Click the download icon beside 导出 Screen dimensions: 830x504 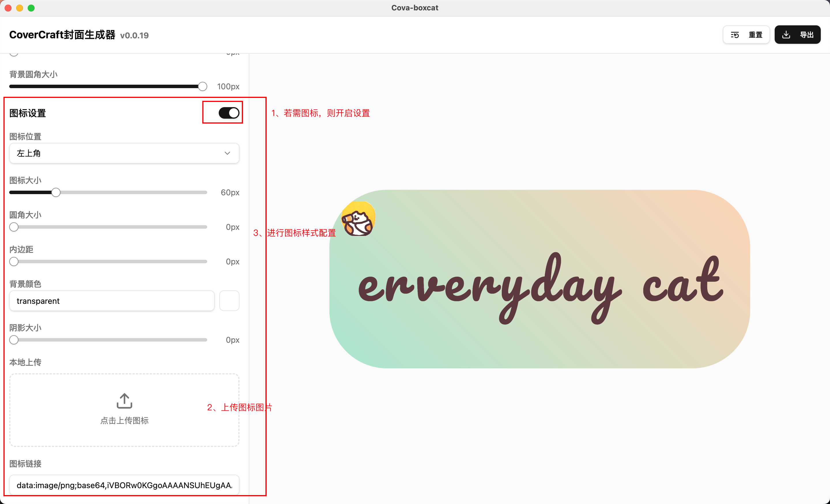pyautogui.click(x=786, y=35)
